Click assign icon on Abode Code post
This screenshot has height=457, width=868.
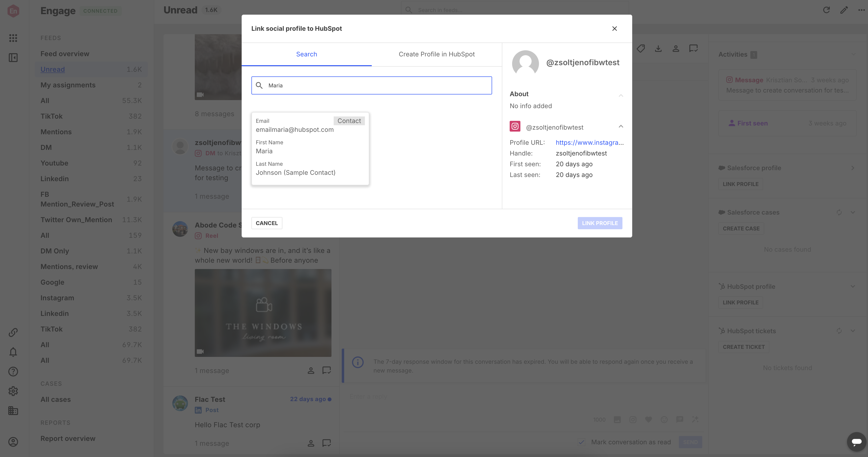(311, 370)
